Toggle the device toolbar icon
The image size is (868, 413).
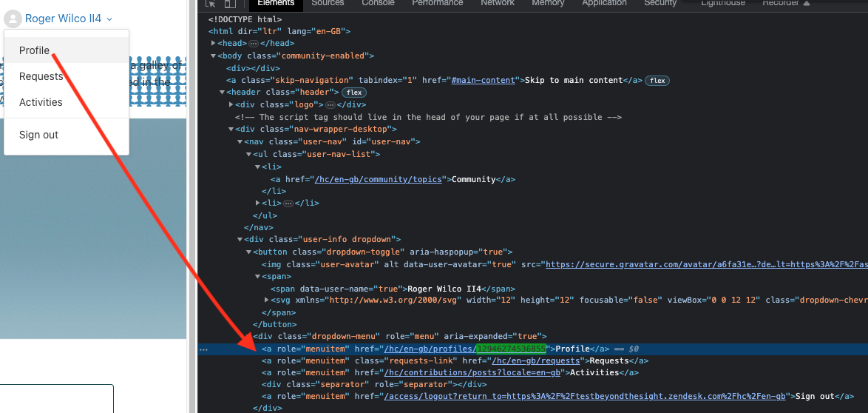(230, 4)
